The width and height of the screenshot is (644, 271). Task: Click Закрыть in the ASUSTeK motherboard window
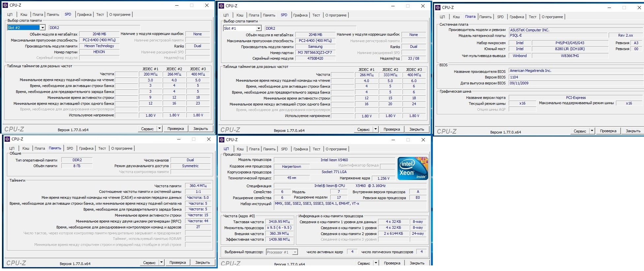tap(633, 131)
